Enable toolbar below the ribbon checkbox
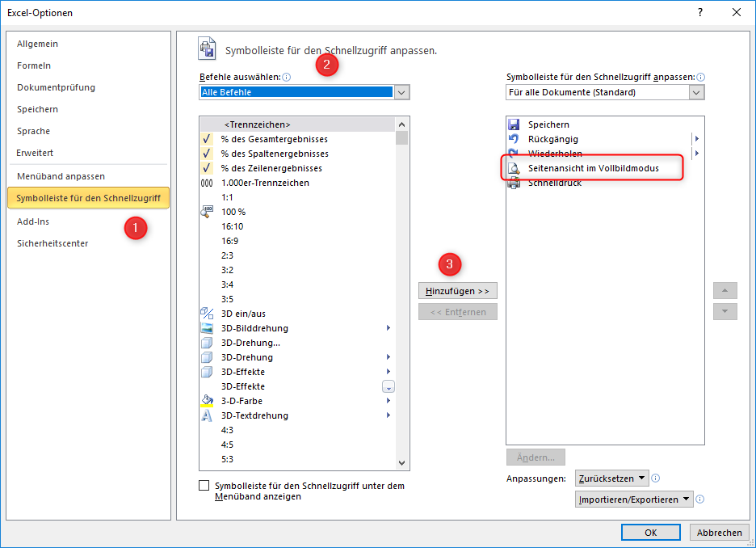Viewport: 756px width, 548px height. click(204, 485)
